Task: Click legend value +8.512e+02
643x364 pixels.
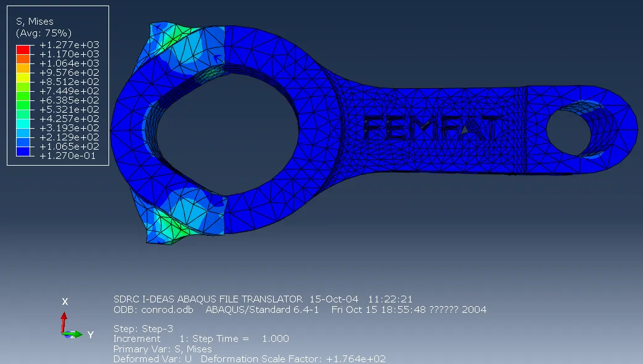Action: 69,81
